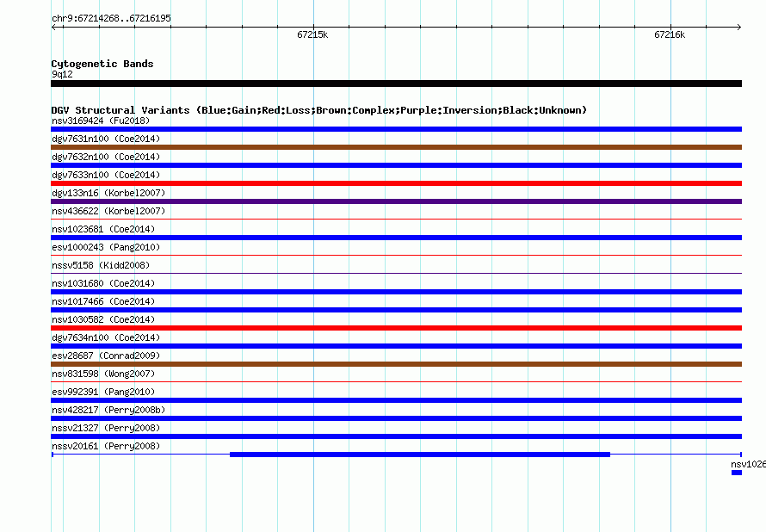Open the esv1000243 (Pang2010) variant
Screen dimensions: 766x532
tap(106, 247)
